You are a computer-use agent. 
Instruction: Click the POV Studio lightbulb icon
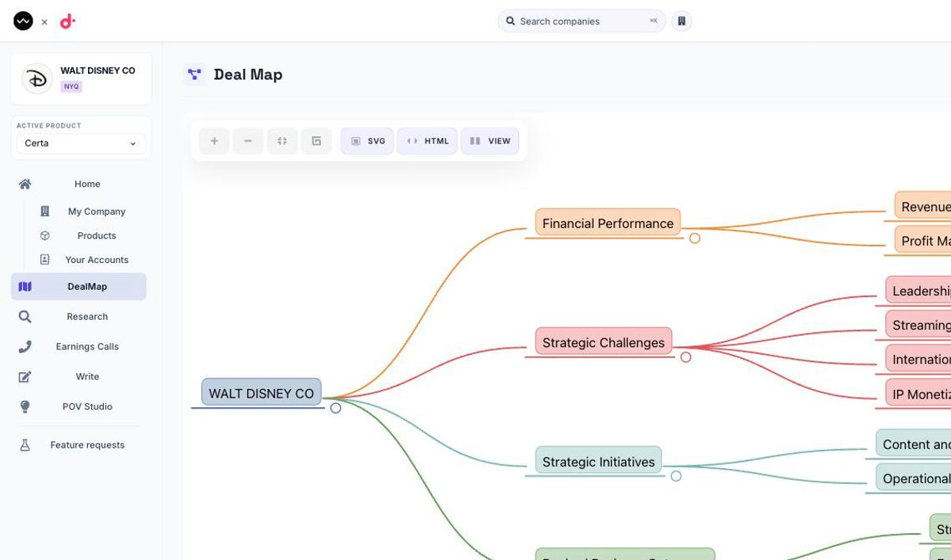point(25,406)
